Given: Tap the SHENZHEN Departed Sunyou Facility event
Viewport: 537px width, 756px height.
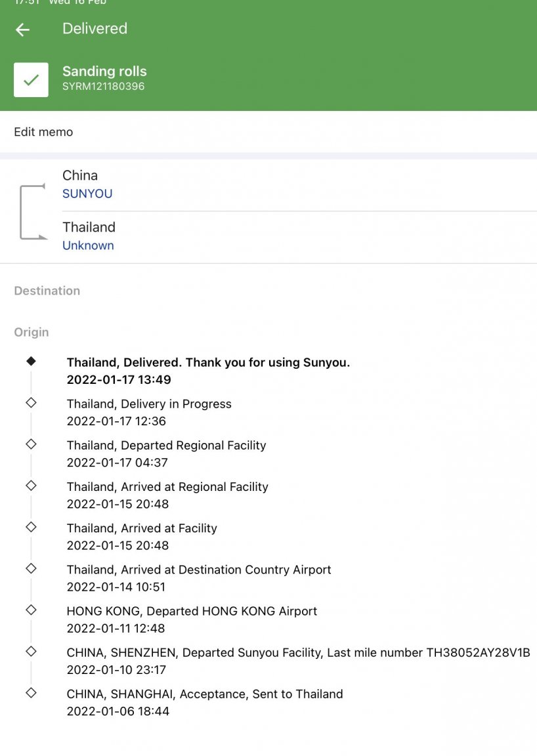Looking at the screenshot, I should coord(298,661).
